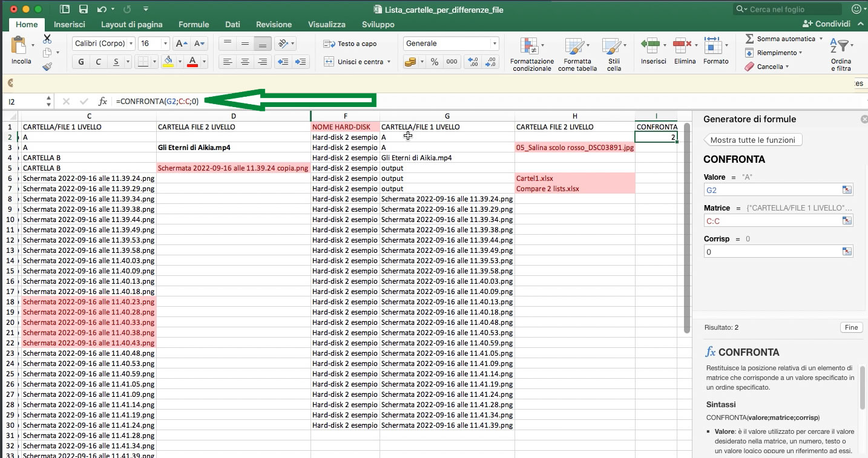Expand fill color dropdown arrow
This screenshot has width=868, height=458.
point(180,62)
